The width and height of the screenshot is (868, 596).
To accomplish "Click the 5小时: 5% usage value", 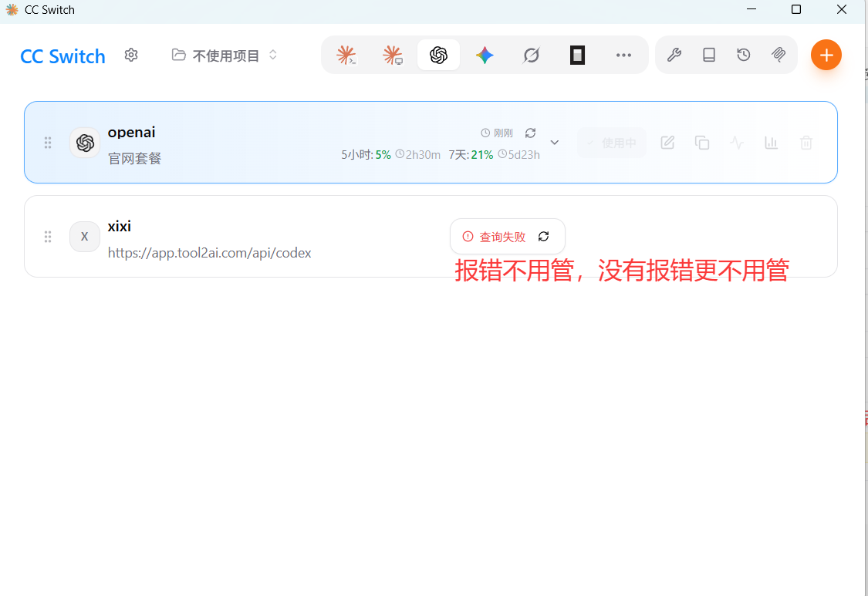I will 366,155.
